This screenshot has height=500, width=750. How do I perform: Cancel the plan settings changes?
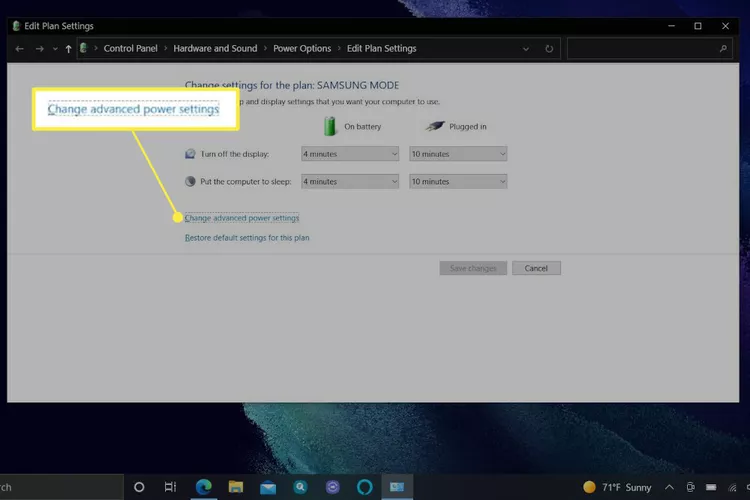pos(536,268)
